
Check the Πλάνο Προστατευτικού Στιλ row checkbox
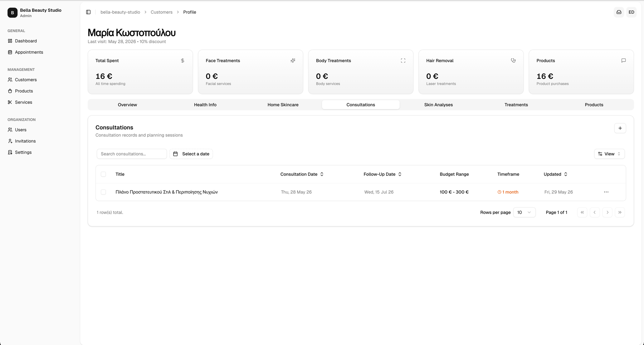(x=103, y=192)
